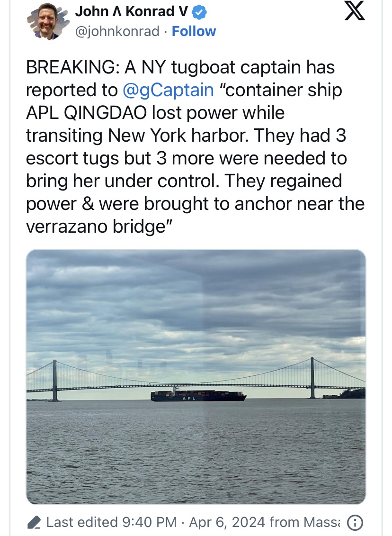Viewport: 392px width, 536px height.
Task: Click the 'APL QINGDAO' text in the tweet
Action: click(x=86, y=113)
